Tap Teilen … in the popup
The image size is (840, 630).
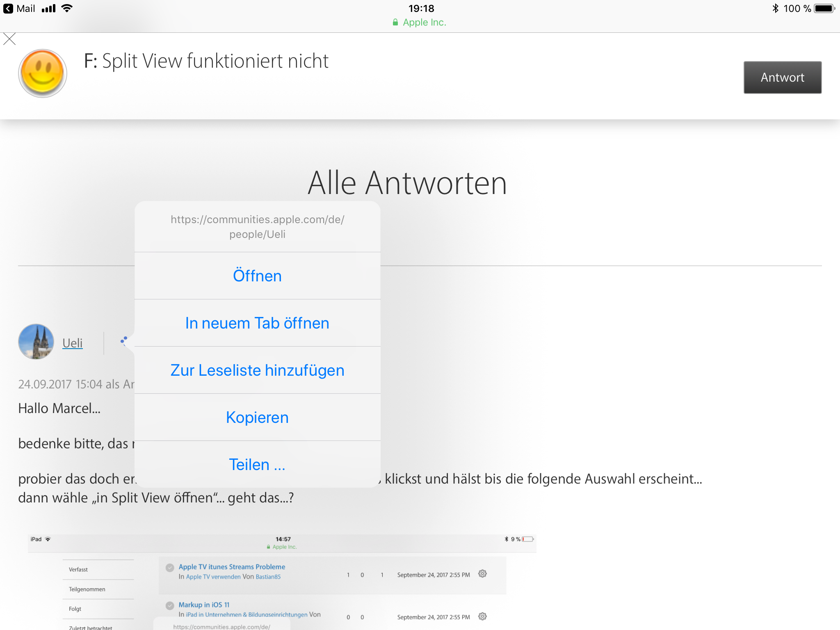pyautogui.click(x=257, y=465)
